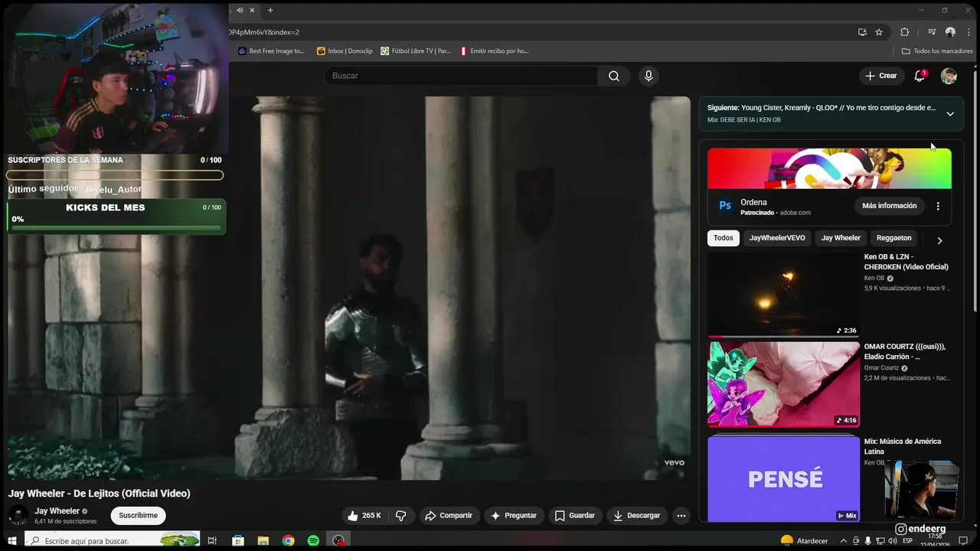
Task: Open Inbox | Donoclip bookmark
Action: (345, 51)
